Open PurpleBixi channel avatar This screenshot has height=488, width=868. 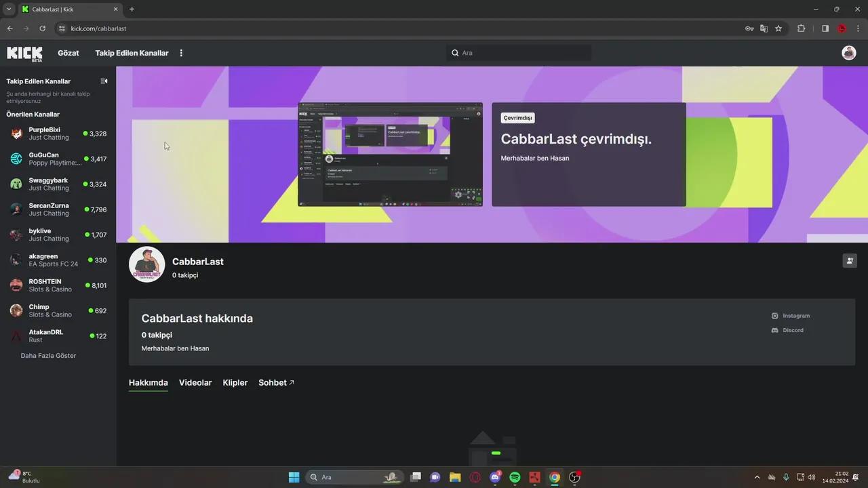pyautogui.click(x=16, y=134)
